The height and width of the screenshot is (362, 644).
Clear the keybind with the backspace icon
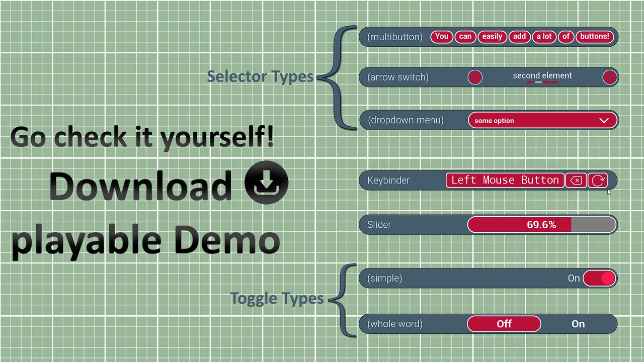[576, 180]
